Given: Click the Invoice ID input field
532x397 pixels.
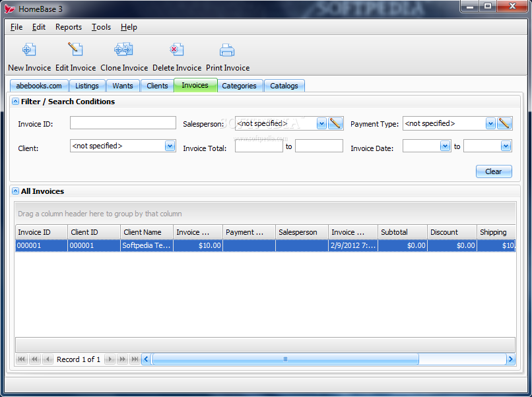Looking at the screenshot, I should point(123,123).
